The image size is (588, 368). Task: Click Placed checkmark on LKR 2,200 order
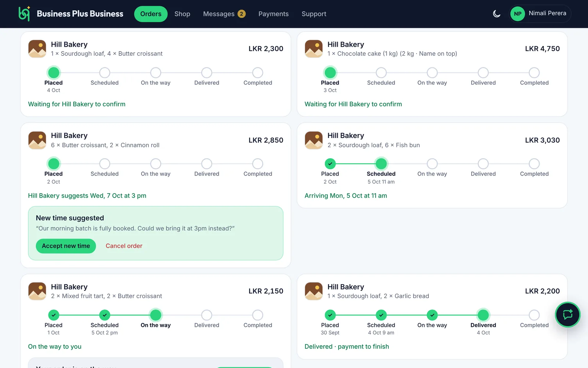click(330, 315)
